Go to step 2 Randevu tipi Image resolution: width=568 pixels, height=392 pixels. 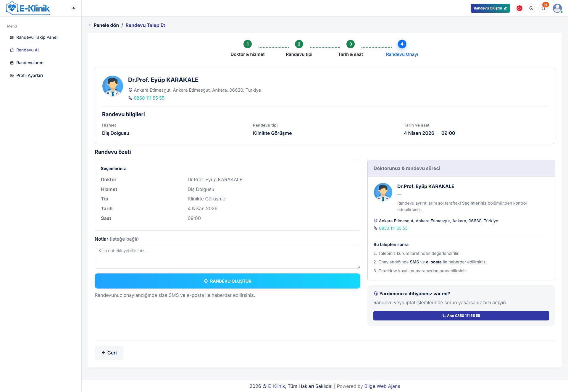(x=299, y=44)
